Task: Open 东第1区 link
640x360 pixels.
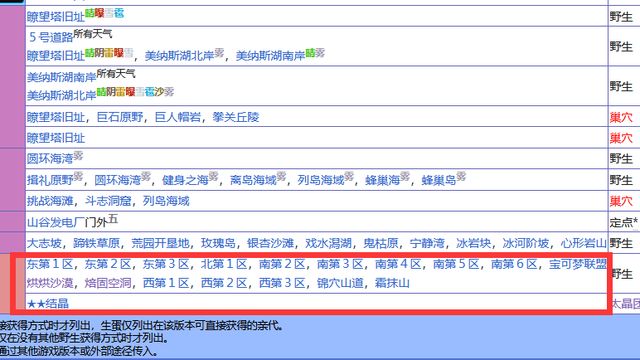Action: [50, 264]
